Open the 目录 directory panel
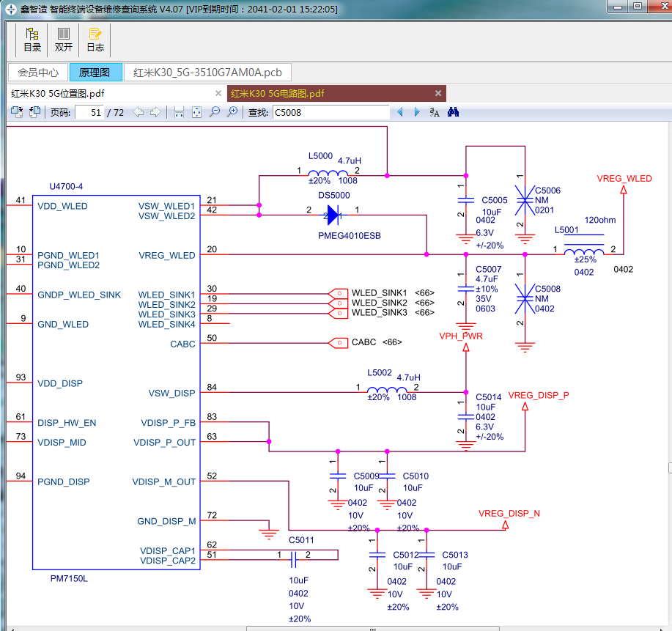This screenshot has height=631, width=672. 32,40
